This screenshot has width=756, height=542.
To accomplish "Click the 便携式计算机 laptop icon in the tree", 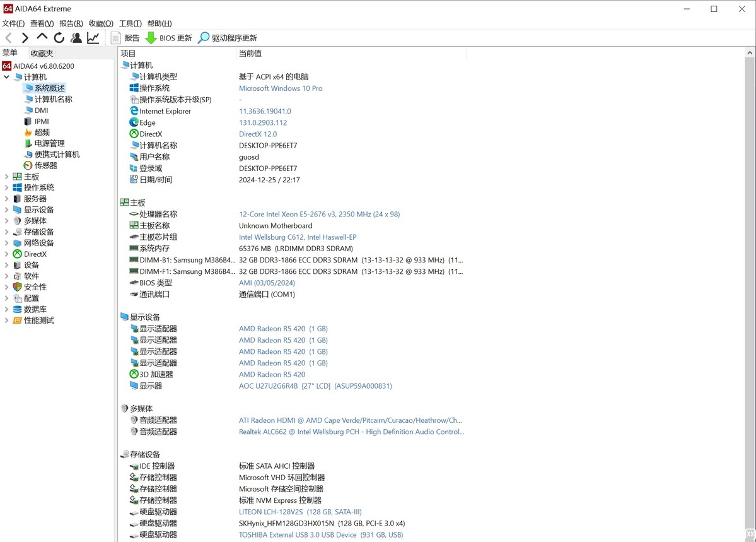I will [x=28, y=155].
